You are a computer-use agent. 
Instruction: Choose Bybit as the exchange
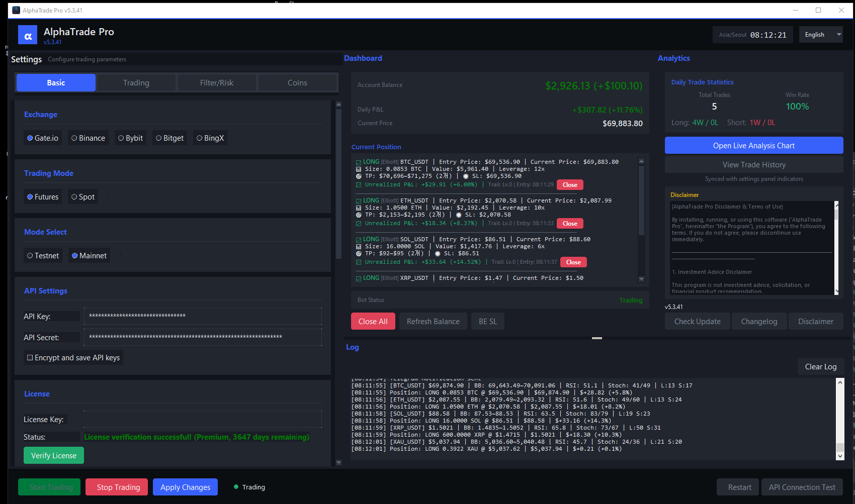tap(130, 138)
